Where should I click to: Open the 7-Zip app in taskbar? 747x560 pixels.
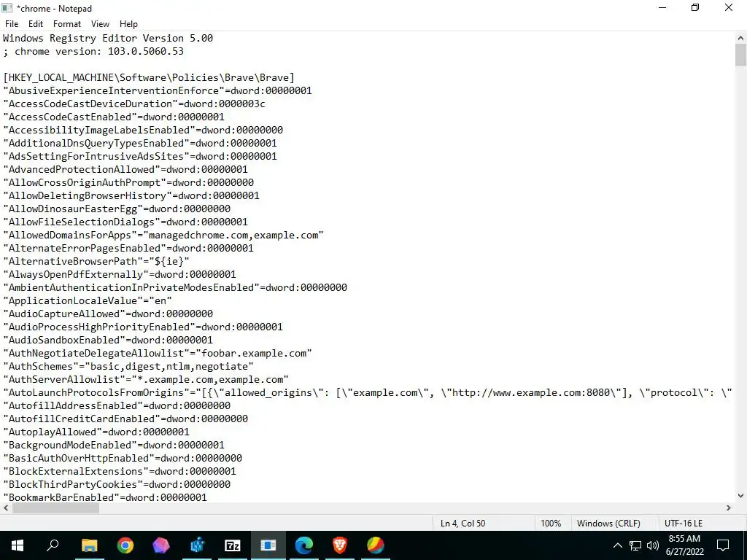click(x=233, y=545)
